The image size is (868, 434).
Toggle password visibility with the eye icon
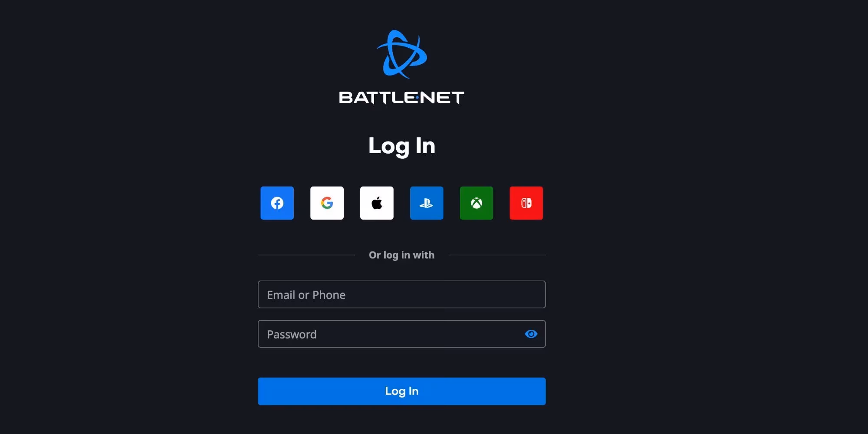coord(531,334)
